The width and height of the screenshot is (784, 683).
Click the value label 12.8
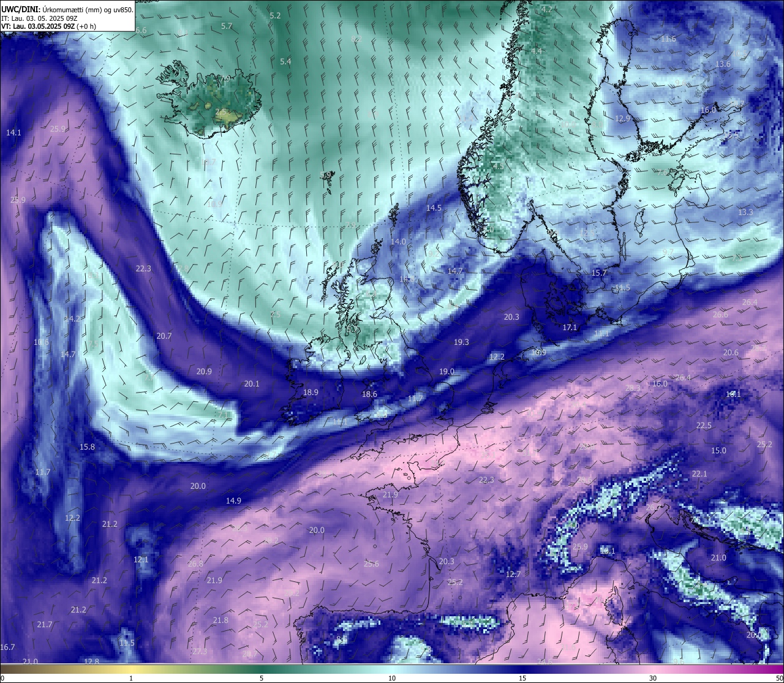click(91, 662)
